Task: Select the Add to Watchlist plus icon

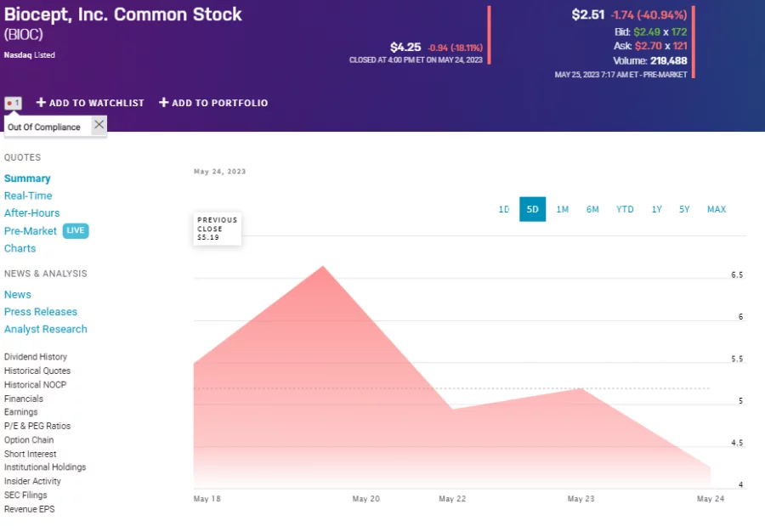Action: click(x=40, y=103)
